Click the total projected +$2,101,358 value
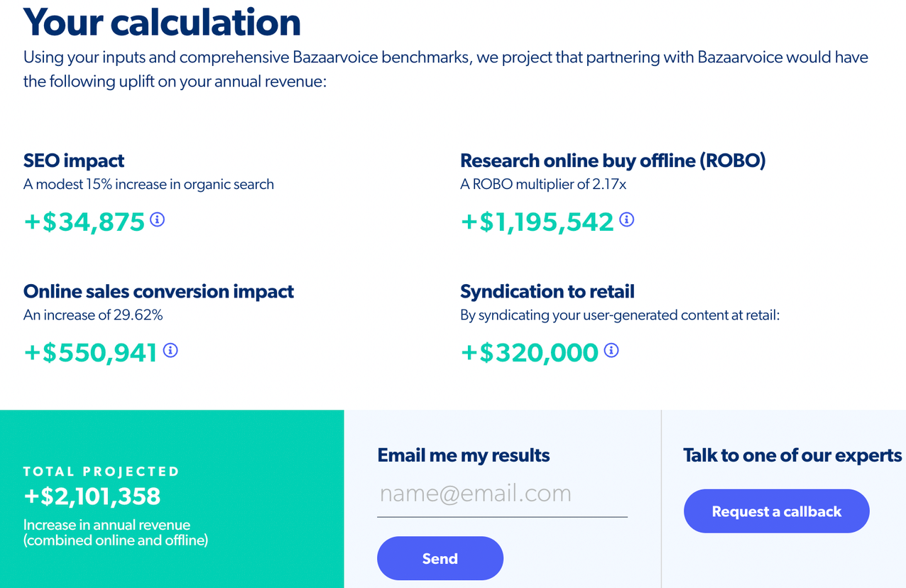This screenshot has height=588, width=906. click(92, 497)
